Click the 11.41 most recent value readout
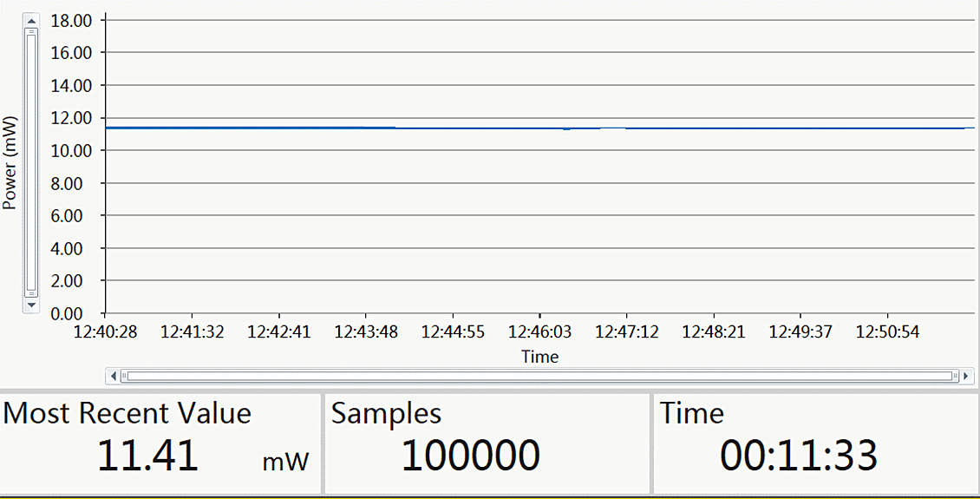 147,456
